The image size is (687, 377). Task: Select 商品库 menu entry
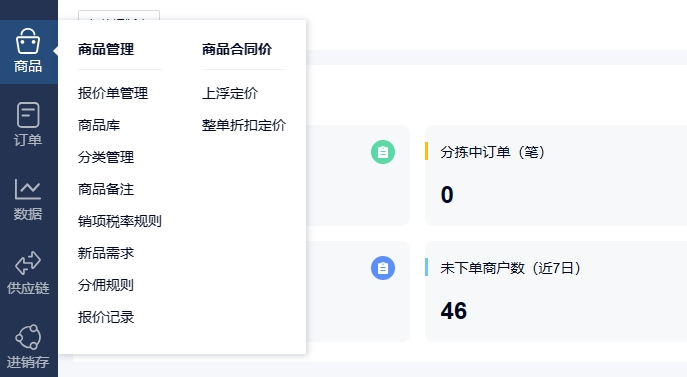pyautogui.click(x=99, y=125)
